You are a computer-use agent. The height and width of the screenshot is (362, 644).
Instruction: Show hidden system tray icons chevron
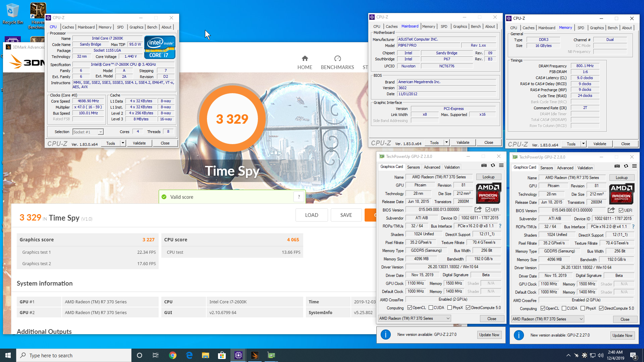(568, 355)
